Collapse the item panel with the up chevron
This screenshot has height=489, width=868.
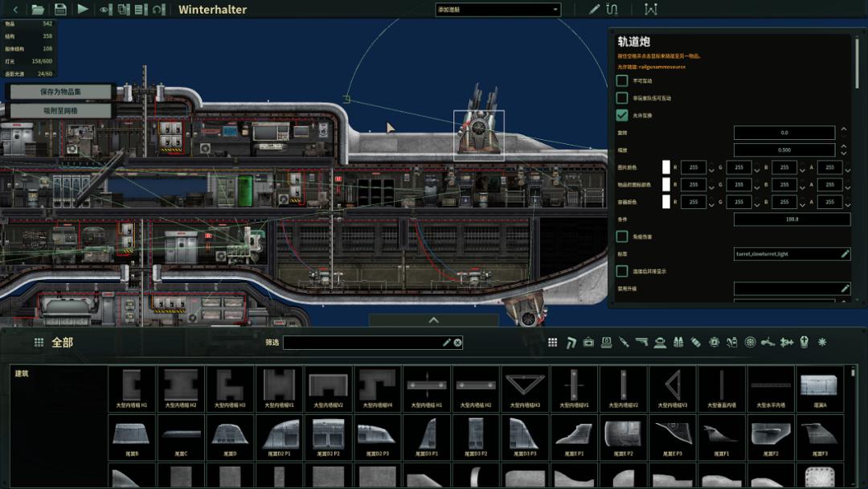pos(434,320)
